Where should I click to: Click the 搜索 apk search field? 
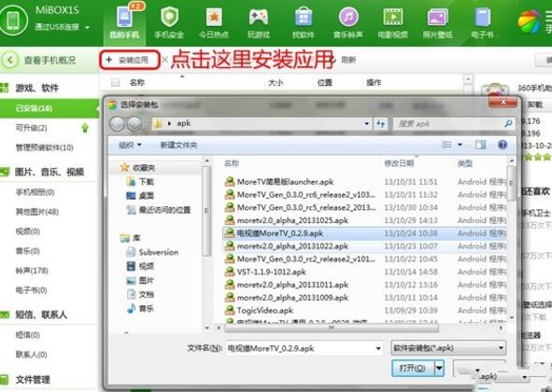pyautogui.click(x=454, y=123)
